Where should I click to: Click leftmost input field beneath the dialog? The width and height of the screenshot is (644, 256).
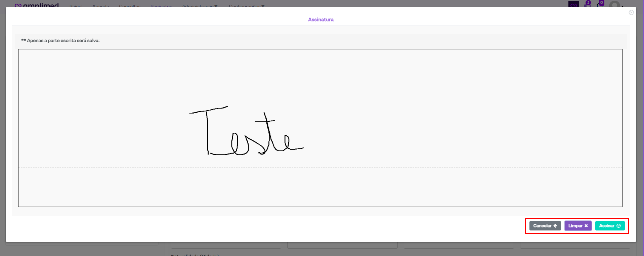click(226, 245)
